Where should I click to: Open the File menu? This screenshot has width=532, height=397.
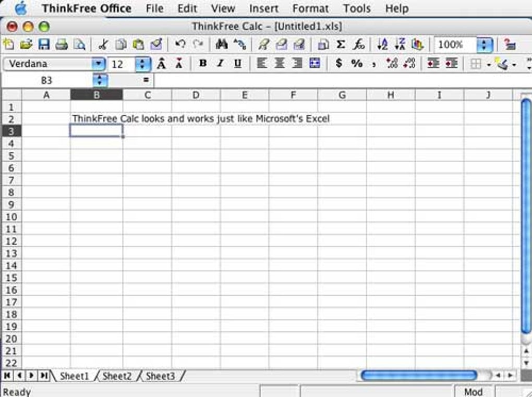click(154, 8)
